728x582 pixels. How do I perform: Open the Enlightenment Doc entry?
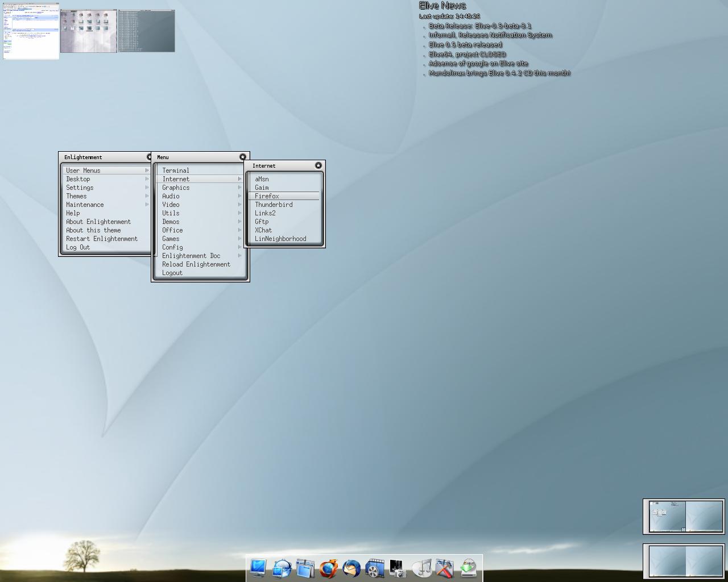(x=200, y=256)
